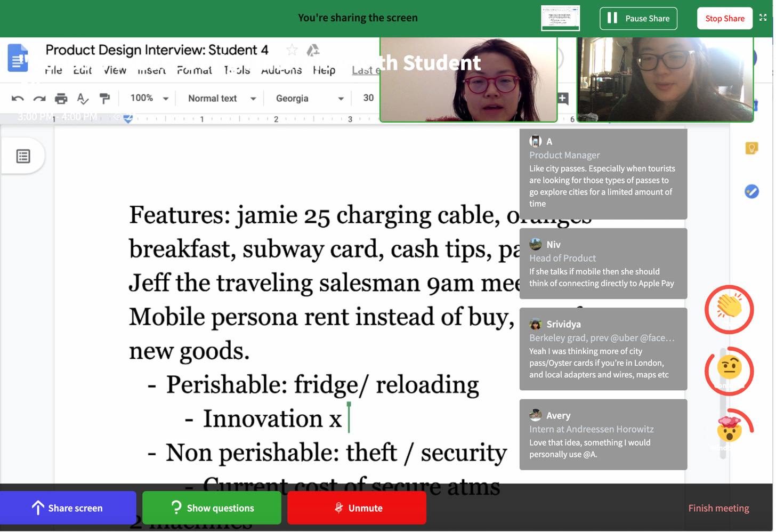
Task: Open the document outline icon
Action: 23,156
